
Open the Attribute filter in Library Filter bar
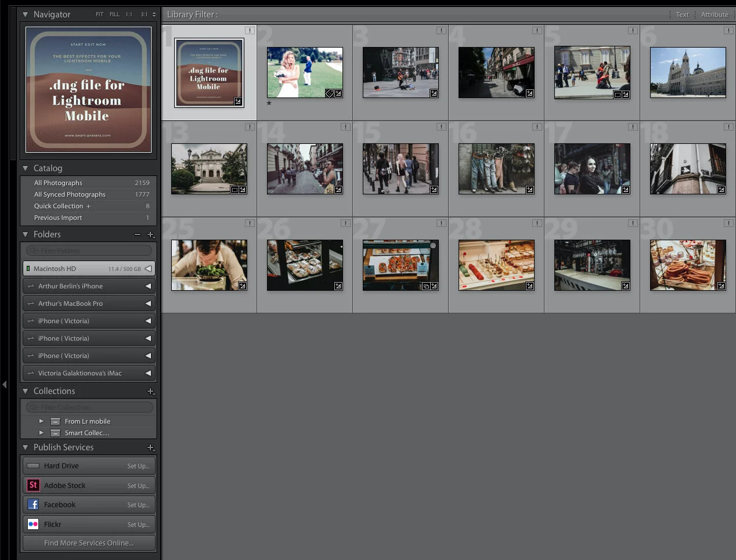coord(715,14)
